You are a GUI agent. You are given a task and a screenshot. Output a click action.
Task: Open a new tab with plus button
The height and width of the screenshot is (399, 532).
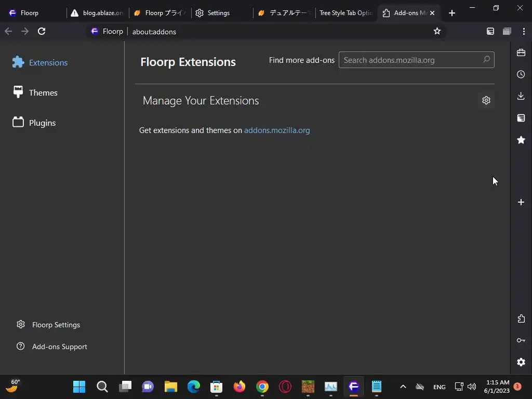[451, 13]
